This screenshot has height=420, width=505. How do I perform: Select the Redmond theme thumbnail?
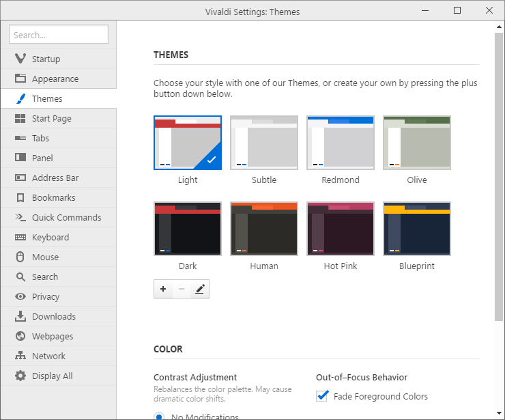[341, 143]
